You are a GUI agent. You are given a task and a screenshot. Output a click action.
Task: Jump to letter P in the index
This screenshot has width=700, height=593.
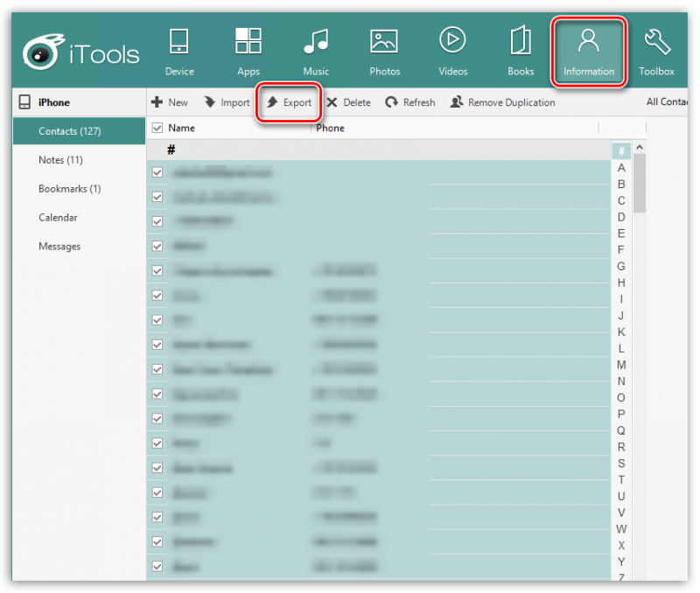[621, 414]
